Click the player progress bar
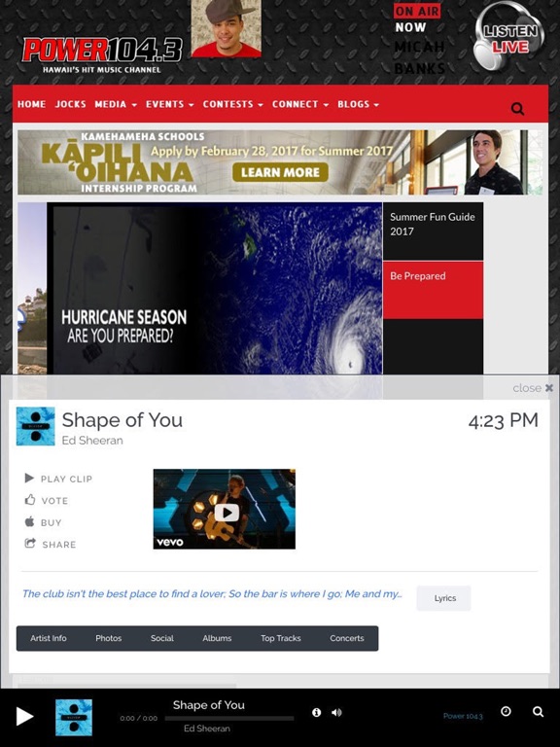The image size is (560, 747). pos(229,718)
